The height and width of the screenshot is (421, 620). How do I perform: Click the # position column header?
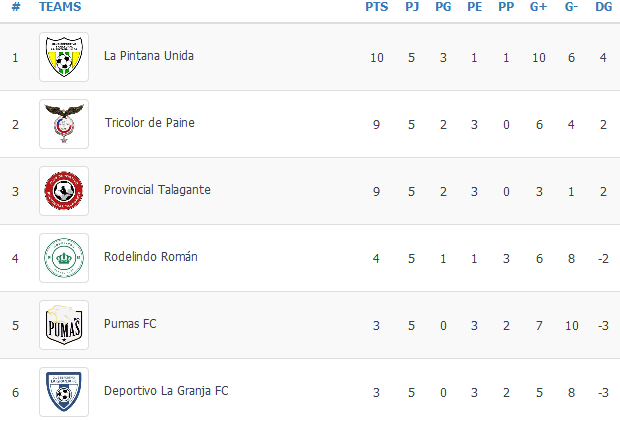[16, 7]
